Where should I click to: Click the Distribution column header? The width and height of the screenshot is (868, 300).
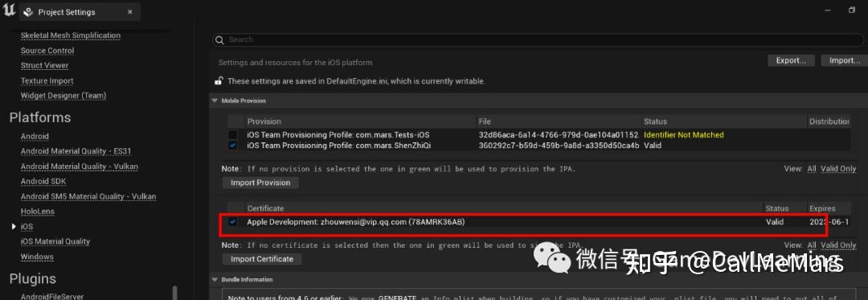pyautogui.click(x=829, y=121)
